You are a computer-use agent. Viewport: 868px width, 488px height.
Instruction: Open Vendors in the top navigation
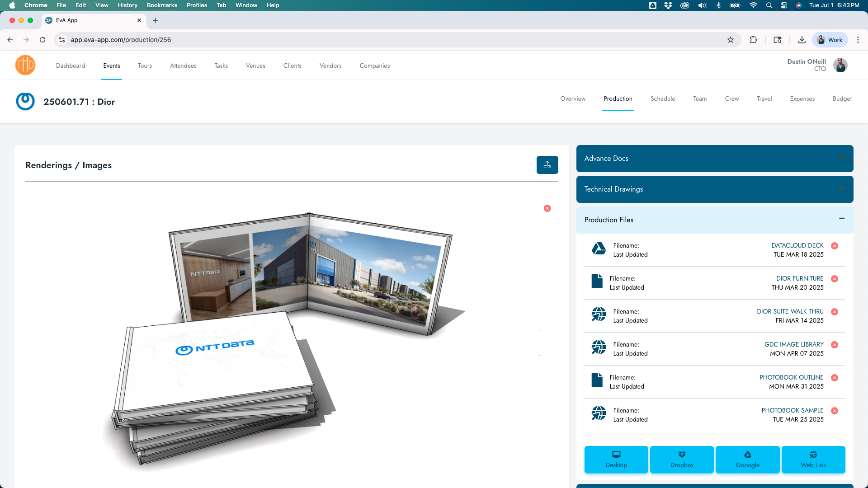click(330, 66)
